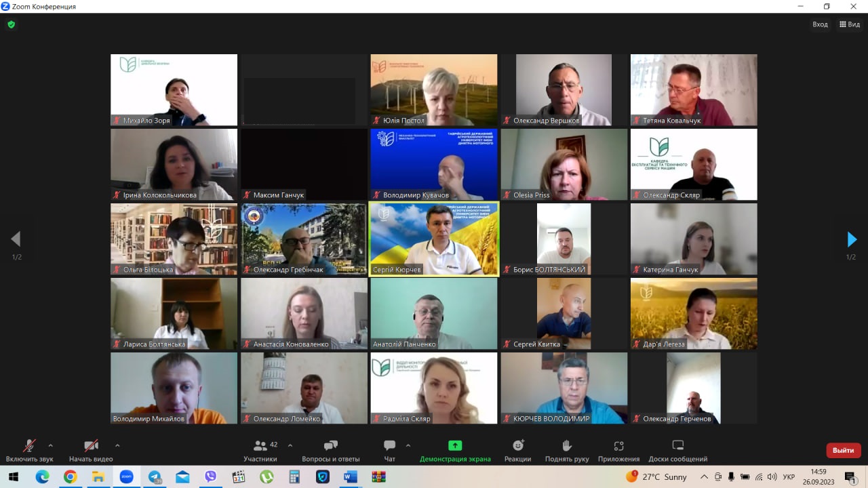This screenshot has height=488, width=868.
Task: Click the name label Тетяна Ковальчук
Action: [672, 121]
